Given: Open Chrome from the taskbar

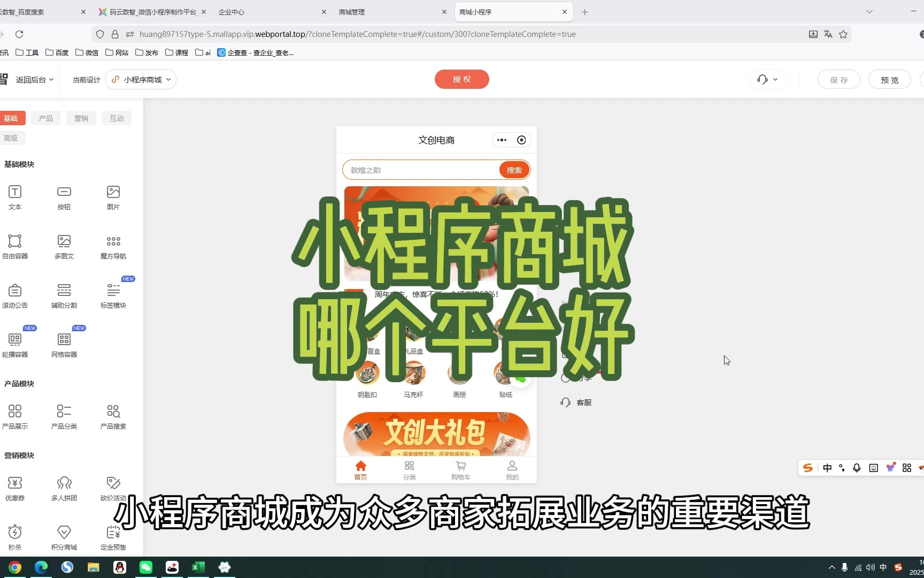Looking at the screenshot, I should tap(15, 567).
